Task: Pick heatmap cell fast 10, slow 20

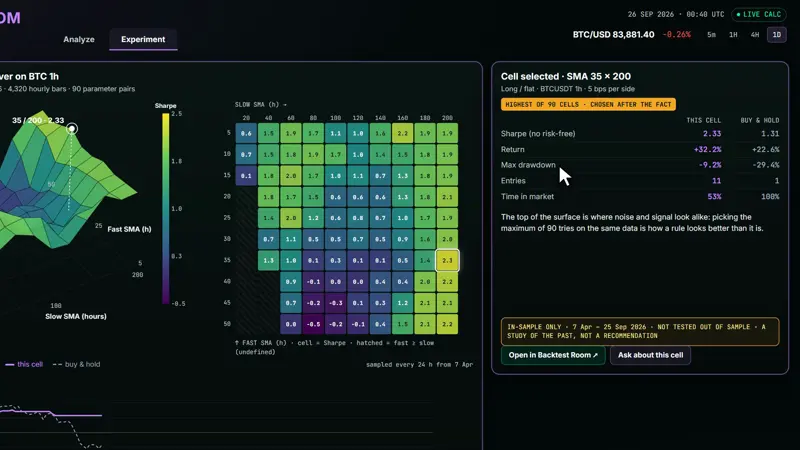Action: [x=246, y=154]
